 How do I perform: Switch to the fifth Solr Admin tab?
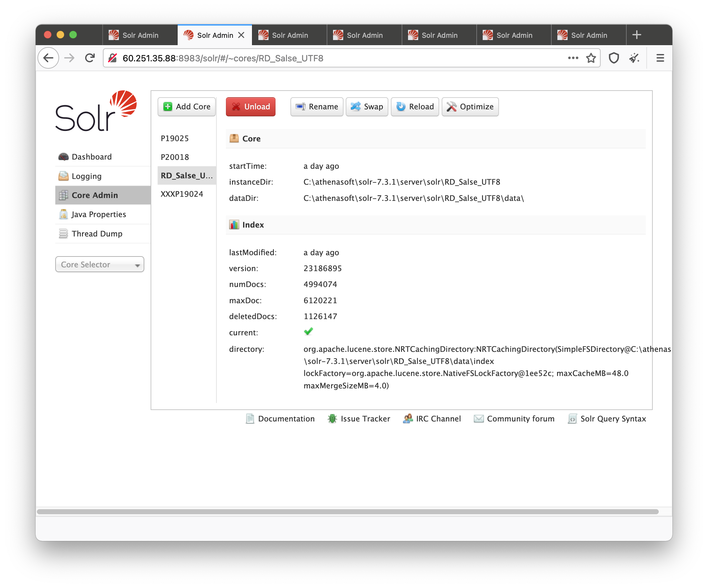point(439,35)
